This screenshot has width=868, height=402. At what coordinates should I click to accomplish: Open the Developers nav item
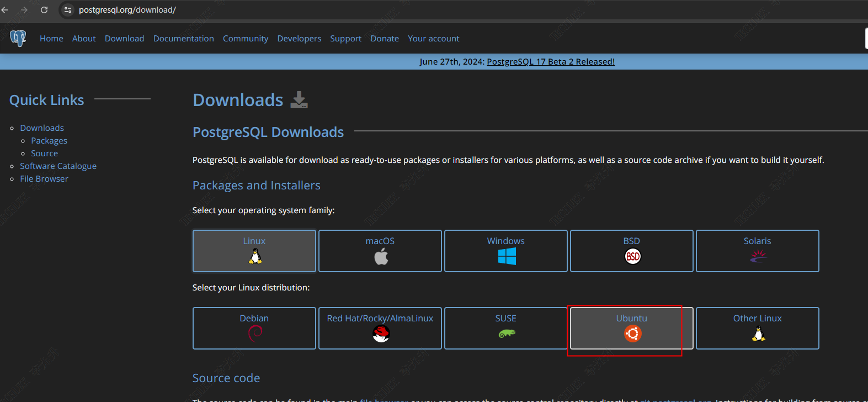(299, 39)
